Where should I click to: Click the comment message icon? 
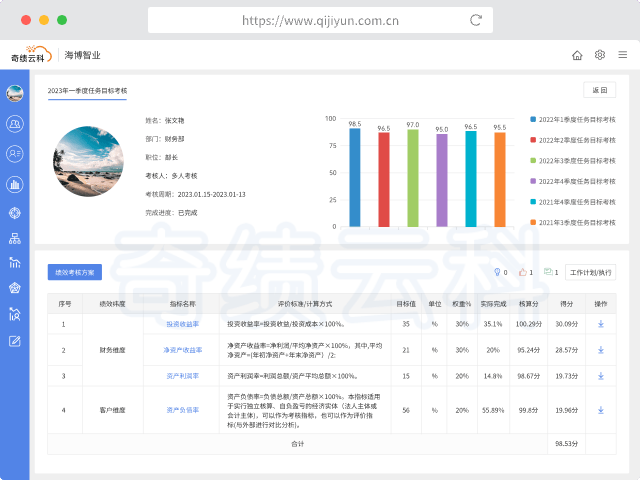pos(547,272)
